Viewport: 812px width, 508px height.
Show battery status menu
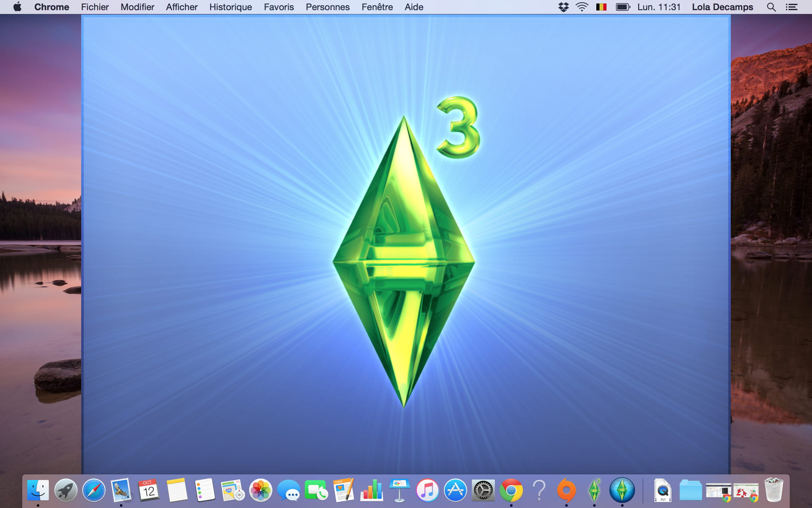(x=623, y=7)
